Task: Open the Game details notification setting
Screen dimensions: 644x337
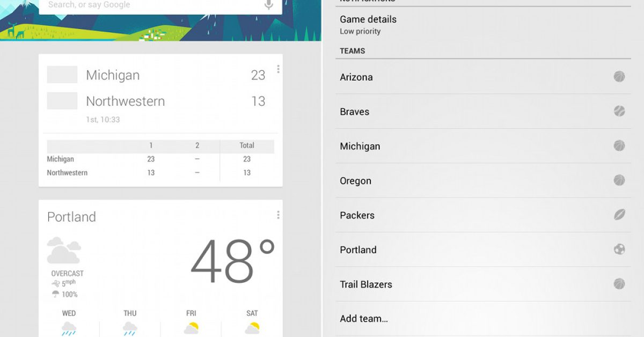Action: 368,24
